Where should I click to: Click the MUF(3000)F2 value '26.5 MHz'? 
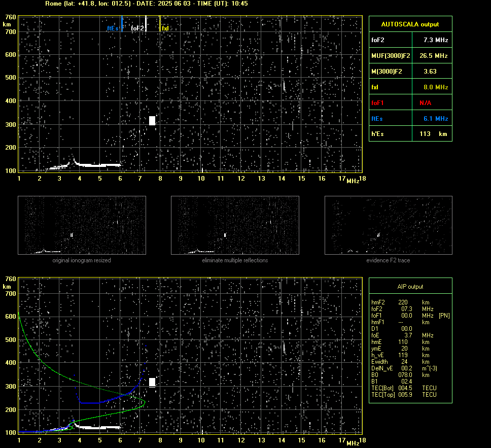[x=433, y=56]
